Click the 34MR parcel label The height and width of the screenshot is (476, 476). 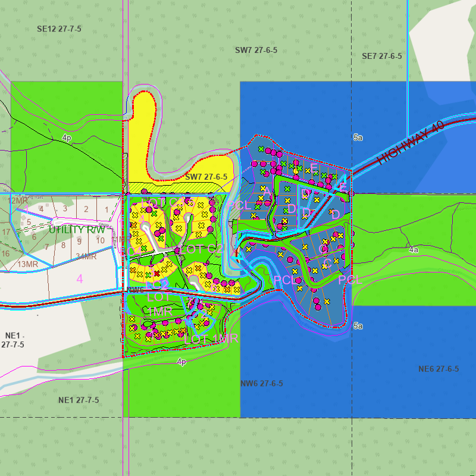[x=86, y=256]
